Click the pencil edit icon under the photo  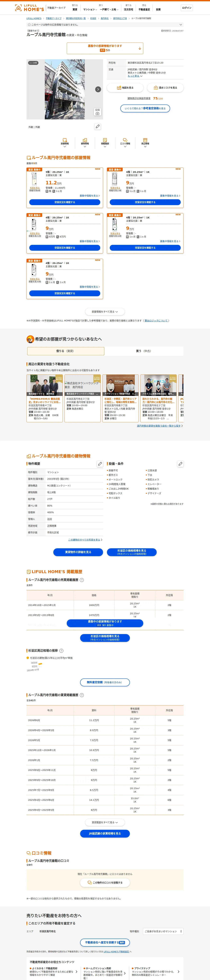coord(98,126)
